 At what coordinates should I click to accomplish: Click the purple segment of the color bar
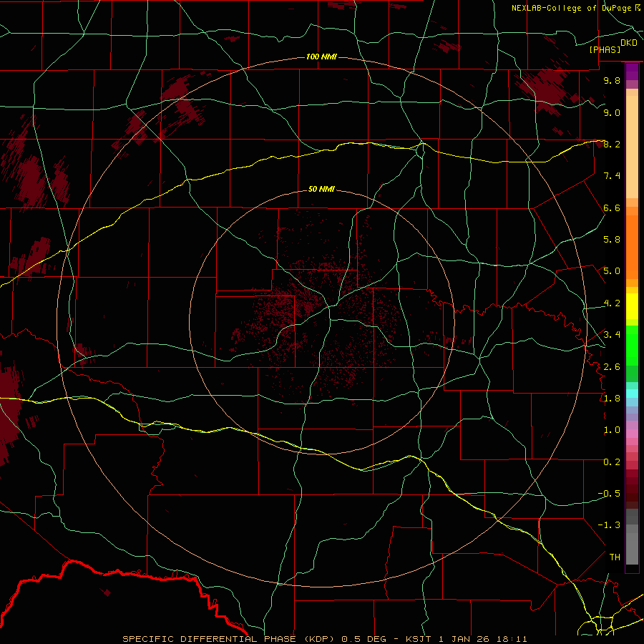click(632, 72)
